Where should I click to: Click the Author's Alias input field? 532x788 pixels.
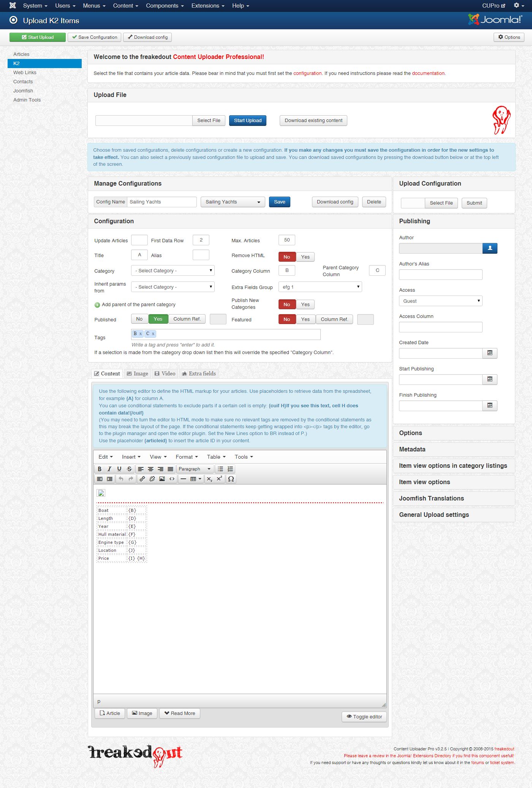[440, 275]
